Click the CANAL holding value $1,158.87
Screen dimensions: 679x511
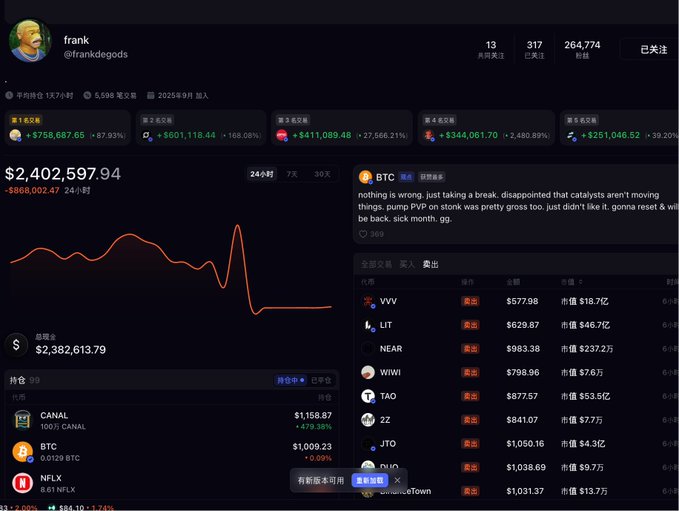[x=313, y=415]
